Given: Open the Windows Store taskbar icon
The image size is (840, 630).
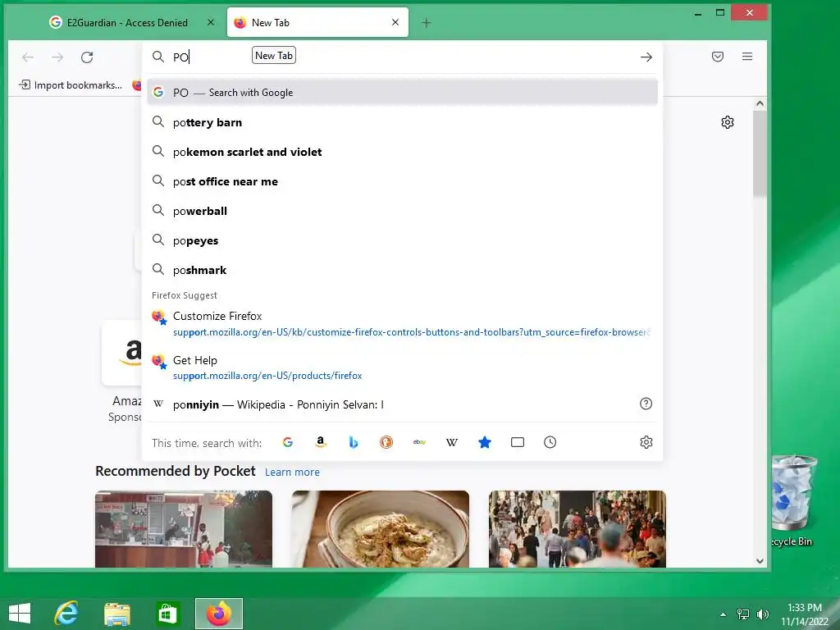Looking at the screenshot, I should (167, 614).
